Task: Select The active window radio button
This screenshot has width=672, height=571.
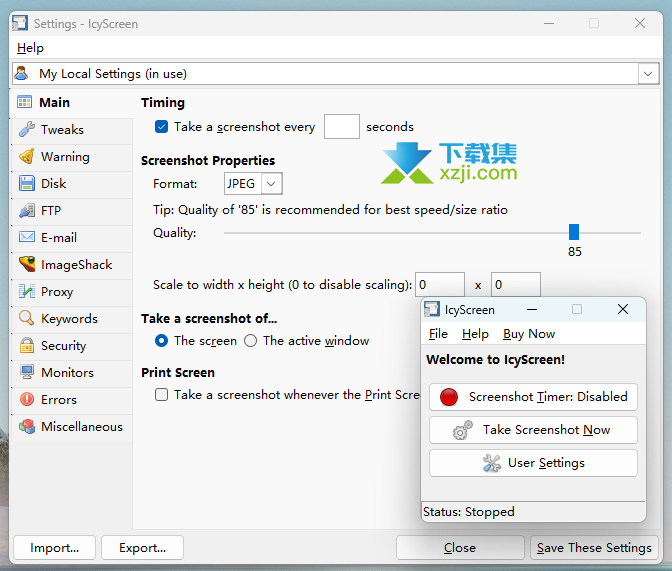Action: [250, 341]
